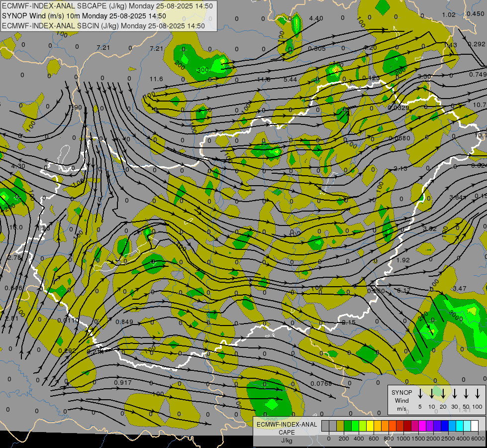
Task: Click the map value 3.50
Action: click(424, 77)
